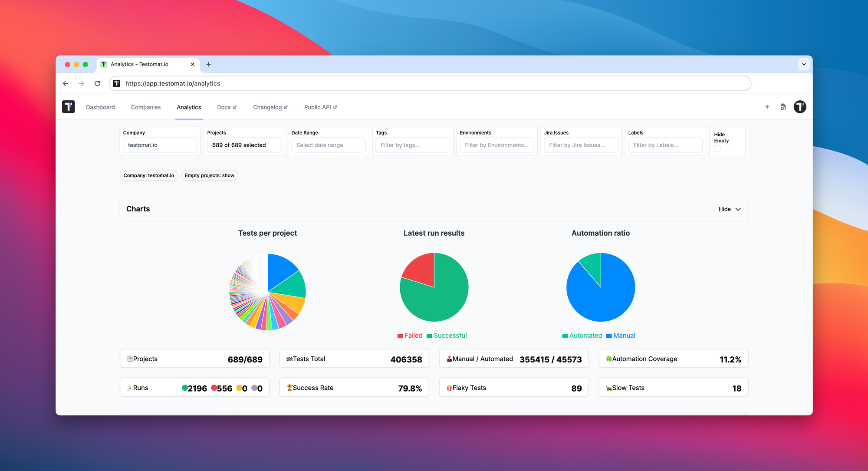
Task: Open the notifications feed icon
Action: coord(783,107)
